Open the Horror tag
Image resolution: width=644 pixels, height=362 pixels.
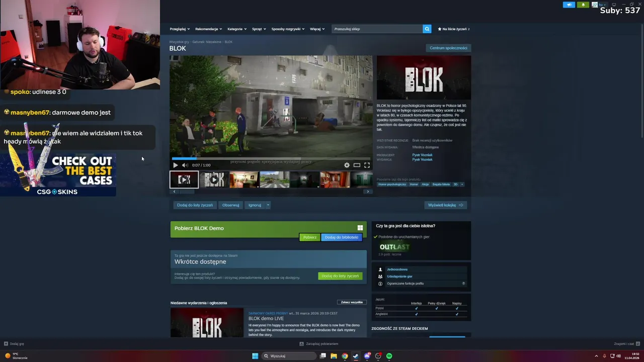[414, 185]
